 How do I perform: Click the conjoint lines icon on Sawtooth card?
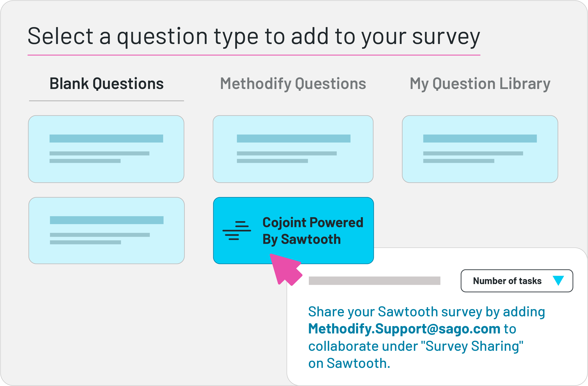[237, 231]
